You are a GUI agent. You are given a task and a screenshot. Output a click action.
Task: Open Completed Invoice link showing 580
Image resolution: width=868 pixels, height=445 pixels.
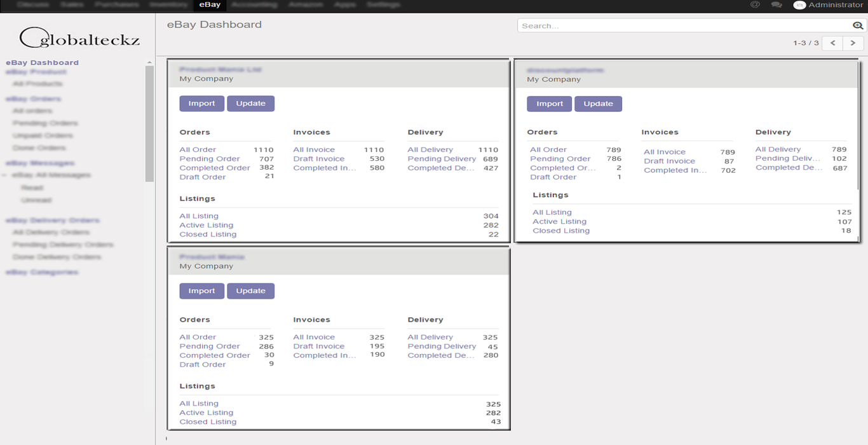coord(325,168)
